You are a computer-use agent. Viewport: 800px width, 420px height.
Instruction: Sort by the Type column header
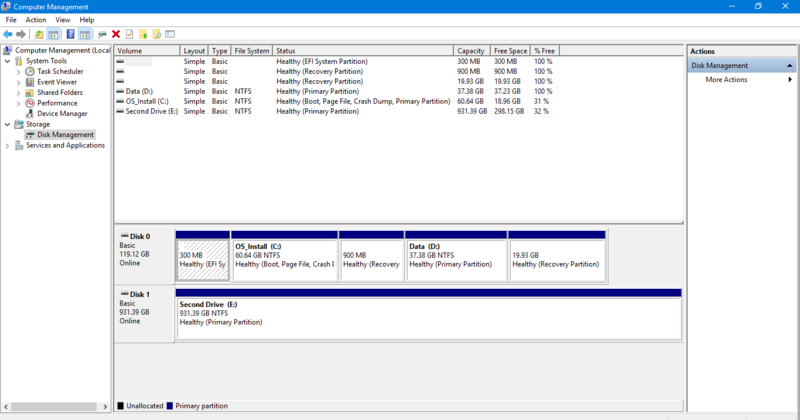click(219, 51)
